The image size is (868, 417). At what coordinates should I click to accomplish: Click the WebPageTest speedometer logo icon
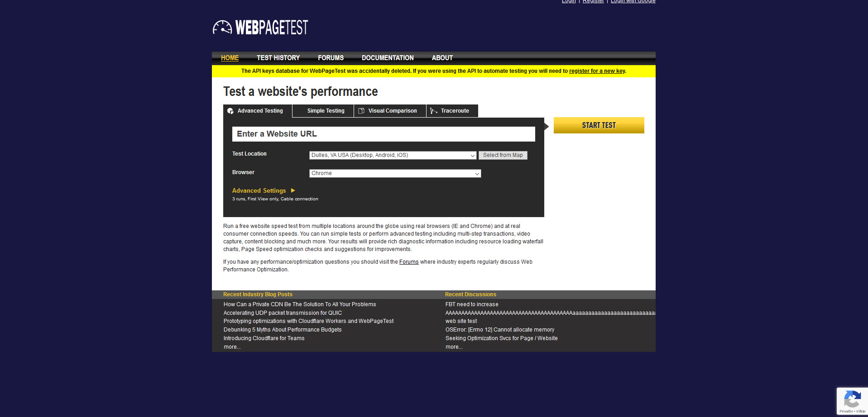(x=222, y=28)
